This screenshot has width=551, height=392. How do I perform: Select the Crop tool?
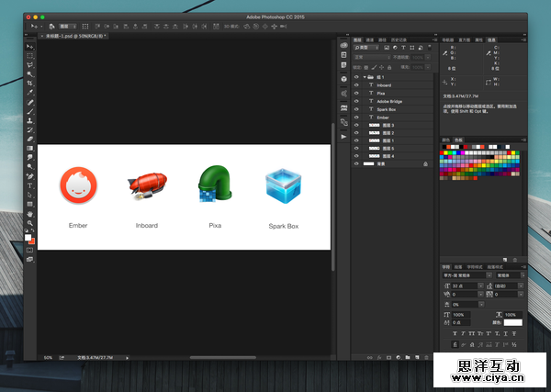click(29, 83)
